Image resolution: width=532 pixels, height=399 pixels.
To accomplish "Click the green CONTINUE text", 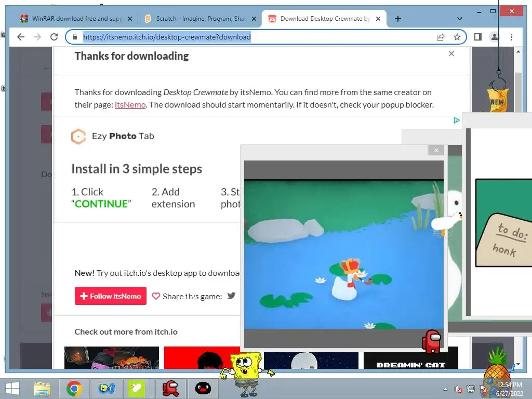I will point(101,204).
